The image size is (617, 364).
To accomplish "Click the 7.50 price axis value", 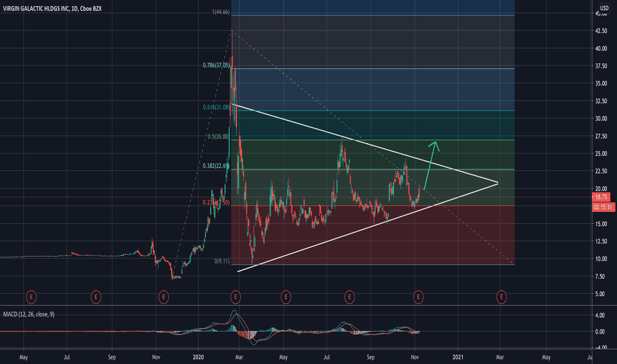I will click(x=601, y=277).
